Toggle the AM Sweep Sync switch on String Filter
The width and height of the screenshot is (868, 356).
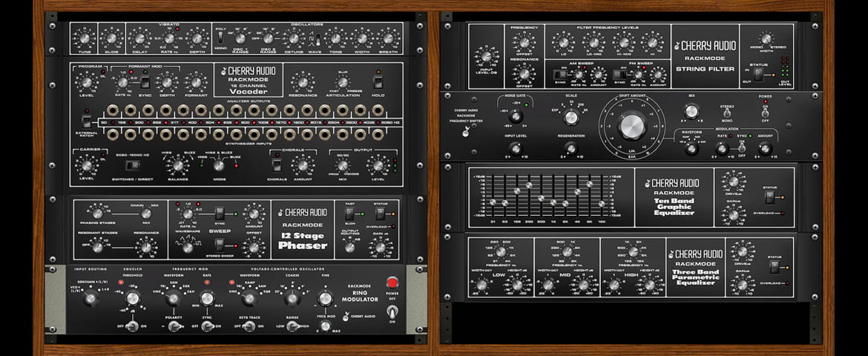click(559, 75)
